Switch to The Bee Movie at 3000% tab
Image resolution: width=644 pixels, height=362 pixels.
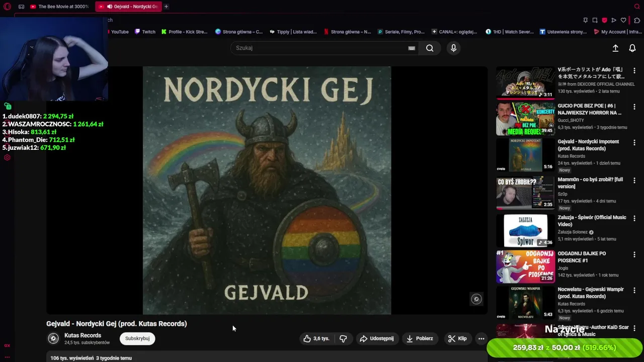pyautogui.click(x=59, y=7)
